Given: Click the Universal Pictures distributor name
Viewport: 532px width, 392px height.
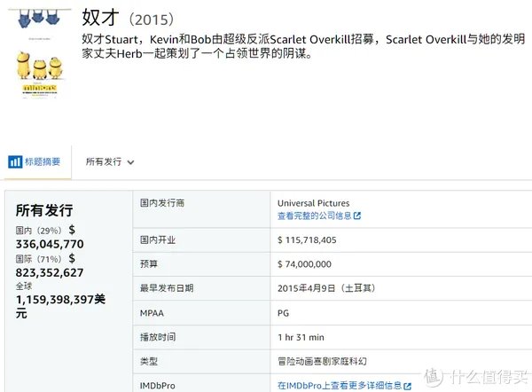Looking at the screenshot, I should click(x=314, y=203).
